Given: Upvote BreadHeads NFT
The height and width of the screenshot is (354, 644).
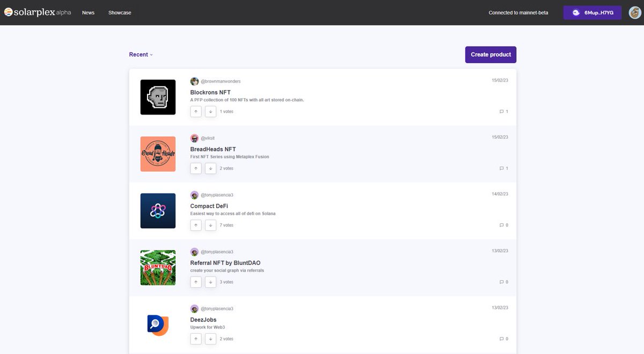Looking at the screenshot, I should pos(196,168).
